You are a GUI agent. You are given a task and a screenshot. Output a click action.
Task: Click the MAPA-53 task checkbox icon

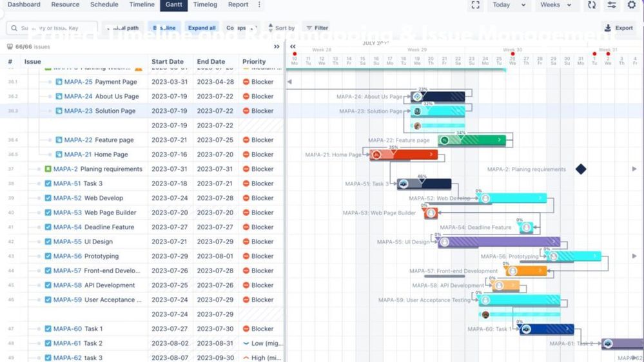tap(48, 213)
